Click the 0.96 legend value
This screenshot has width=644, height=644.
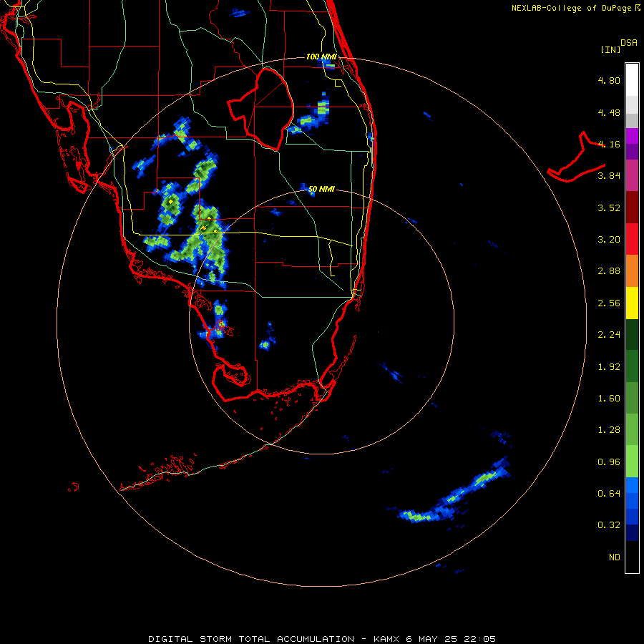tap(609, 462)
